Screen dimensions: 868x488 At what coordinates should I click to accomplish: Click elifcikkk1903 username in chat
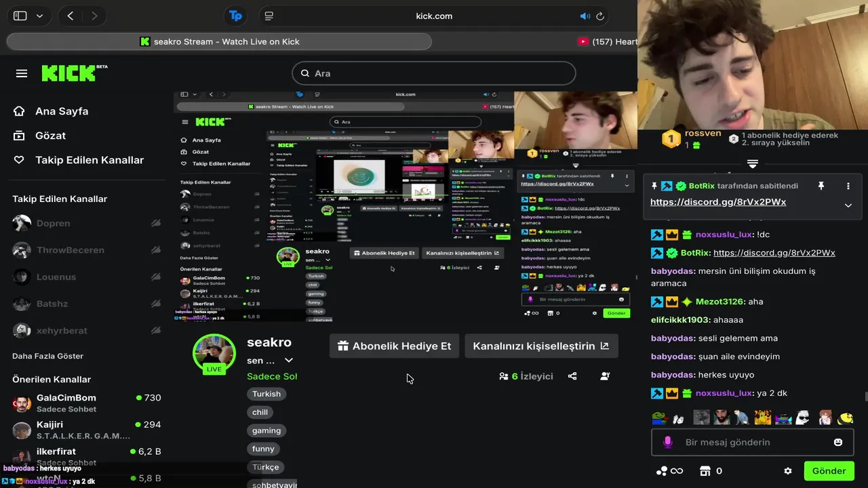point(680,320)
